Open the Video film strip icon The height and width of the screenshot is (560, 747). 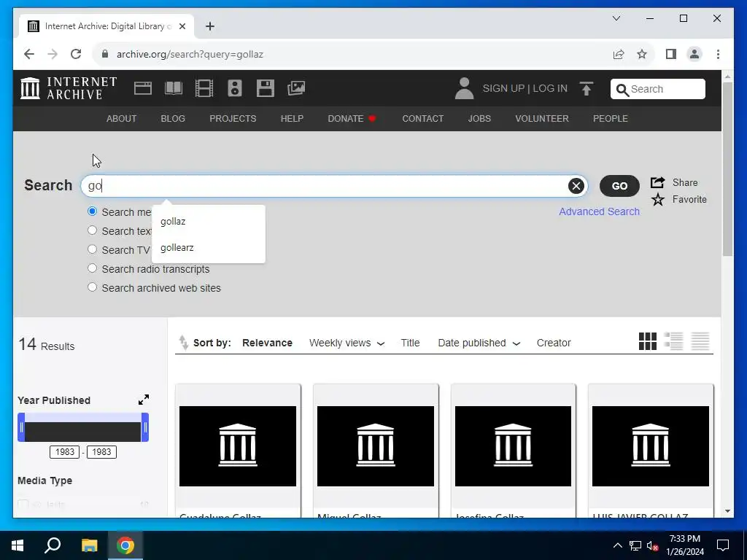click(204, 88)
